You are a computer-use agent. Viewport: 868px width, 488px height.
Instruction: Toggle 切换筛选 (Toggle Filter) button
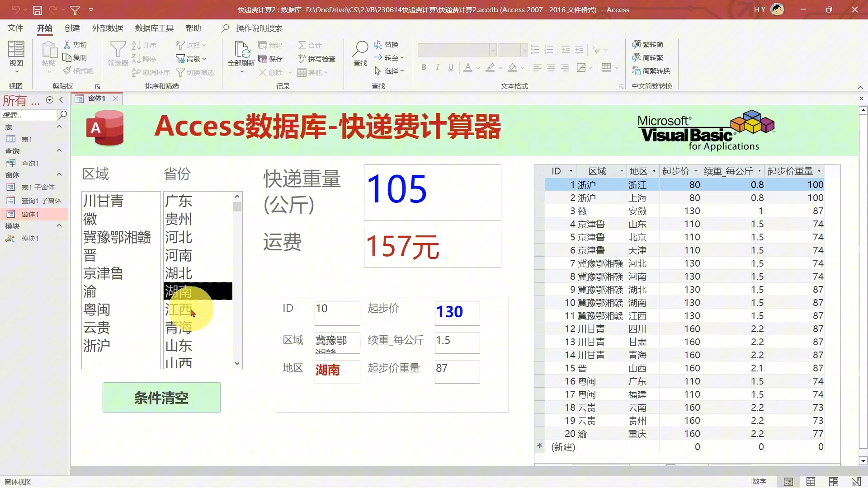[x=197, y=71]
